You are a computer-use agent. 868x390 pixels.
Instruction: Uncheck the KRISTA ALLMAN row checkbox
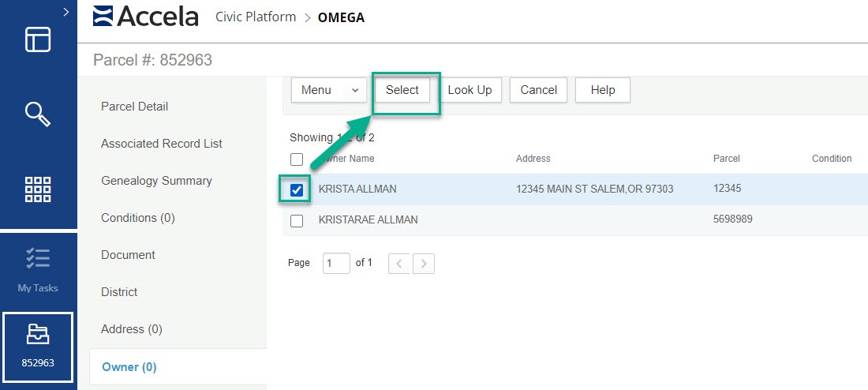click(x=297, y=190)
